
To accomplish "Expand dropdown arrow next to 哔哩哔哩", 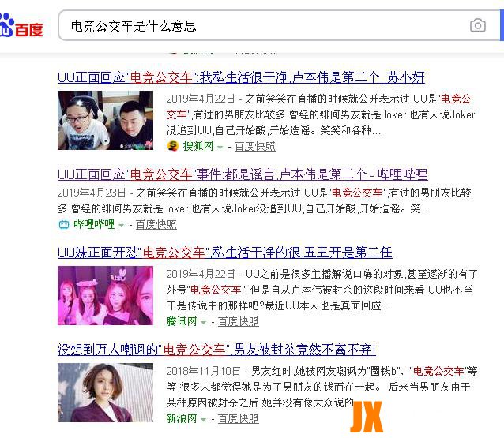I will (121, 226).
